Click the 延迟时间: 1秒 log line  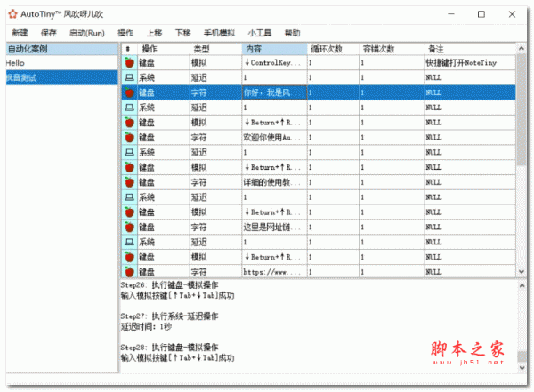(146, 327)
